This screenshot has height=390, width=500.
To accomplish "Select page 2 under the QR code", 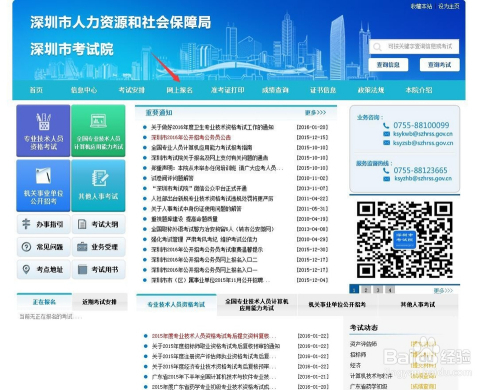I will tap(366, 290).
